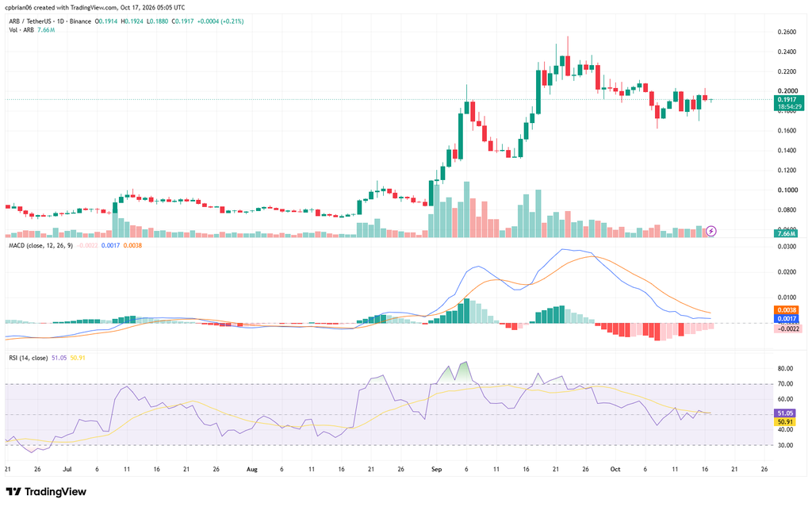This screenshot has width=812, height=507.
Task: Click the cpbrian06 created with TradingView.com caption
Action: pos(95,7)
